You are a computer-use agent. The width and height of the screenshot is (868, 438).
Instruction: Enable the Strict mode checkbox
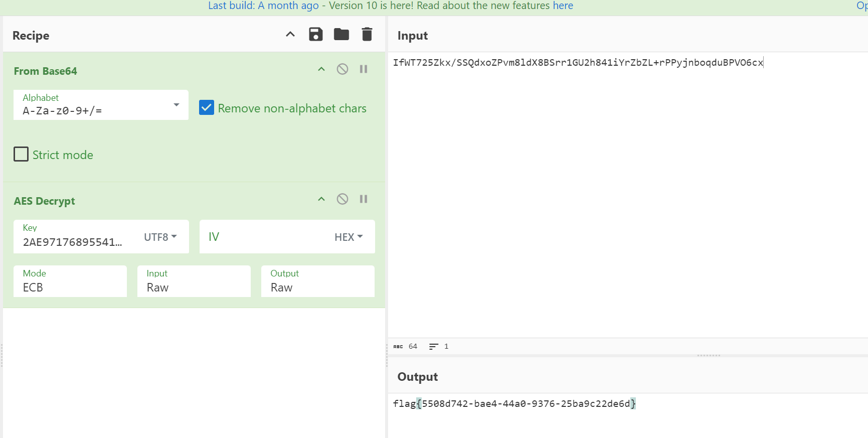coord(21,154)
